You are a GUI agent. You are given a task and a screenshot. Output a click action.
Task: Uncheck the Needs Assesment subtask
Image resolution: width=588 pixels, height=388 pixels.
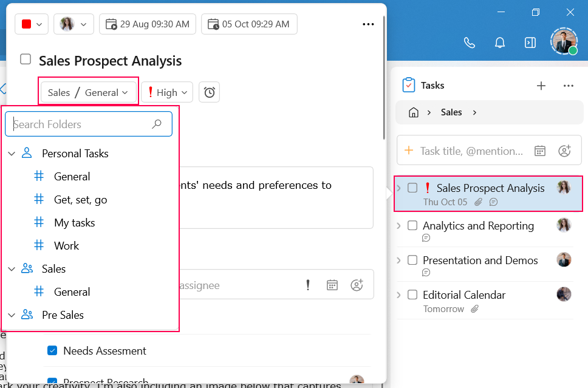coord(52,350)
